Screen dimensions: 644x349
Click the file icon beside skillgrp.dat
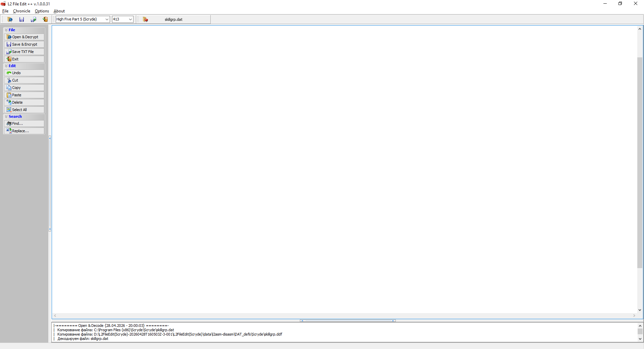coord(145,19)
